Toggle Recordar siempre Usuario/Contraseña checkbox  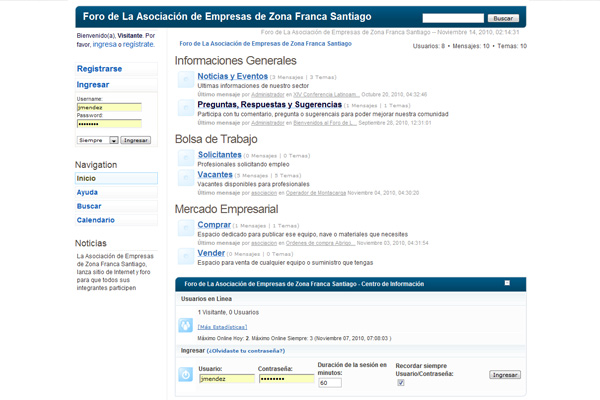coord(401,382)
